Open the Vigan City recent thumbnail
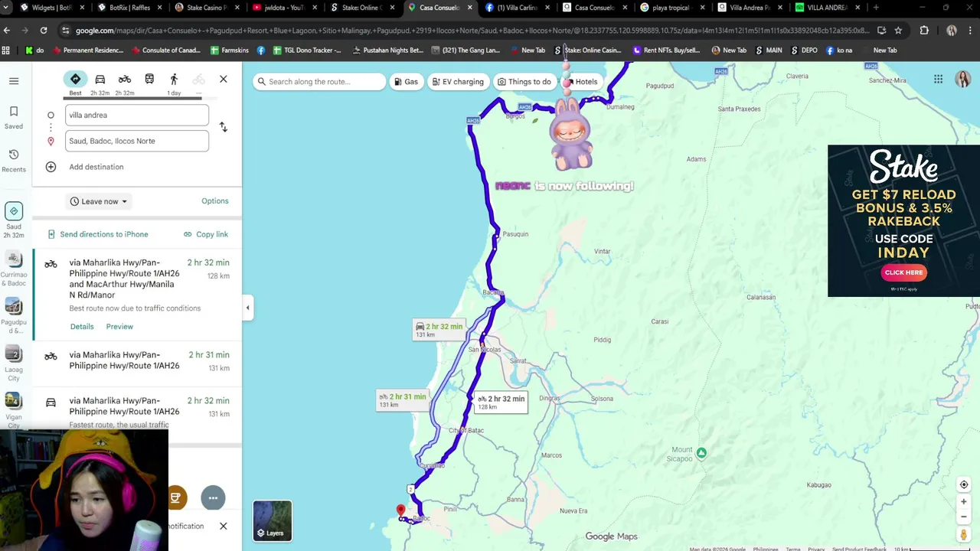Screen dimensions: 980x551 coord(14,409)
